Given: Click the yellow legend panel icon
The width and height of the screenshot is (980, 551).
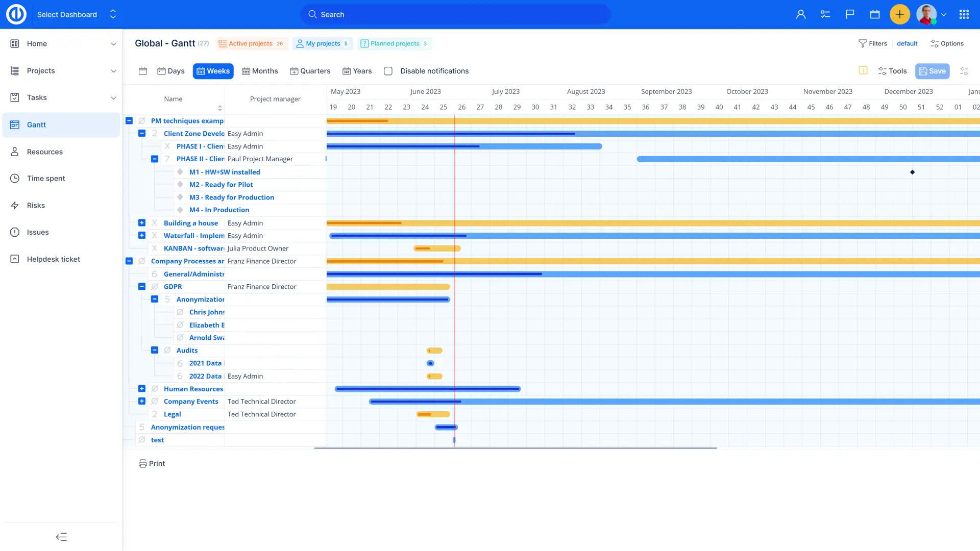Looking at the screenshot, I should pos(863,70).
